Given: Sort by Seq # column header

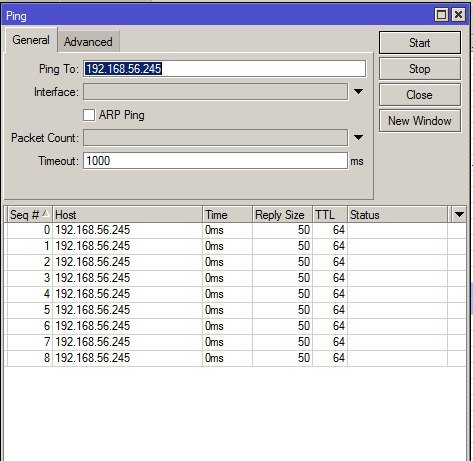Looking at the screenshot, I should pos(29,215).
